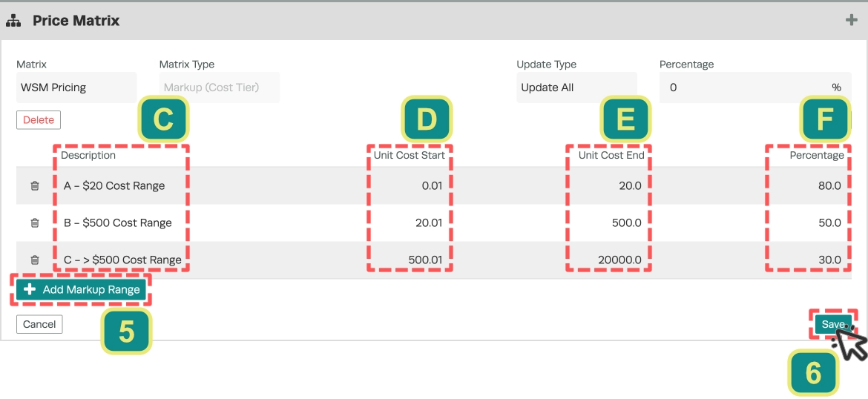
Task: Edit the Matrix name field WSM Pricing
Action: [76, 88]
